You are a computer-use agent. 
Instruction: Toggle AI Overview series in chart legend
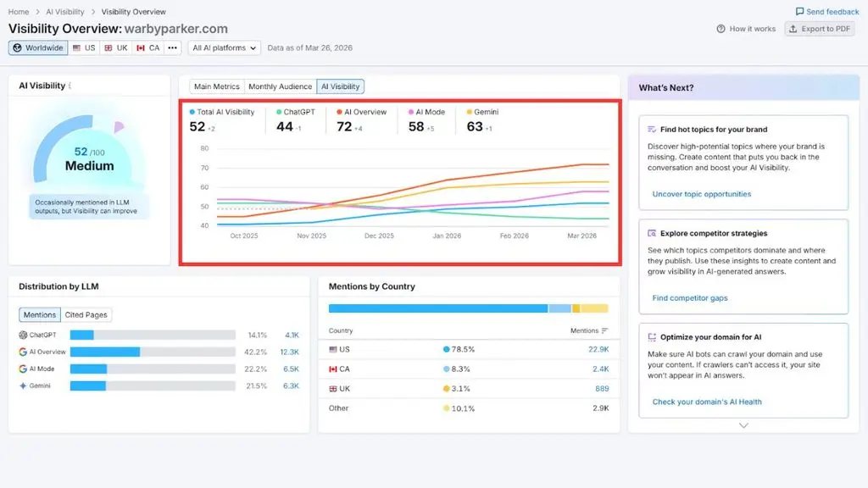(361, 112)
